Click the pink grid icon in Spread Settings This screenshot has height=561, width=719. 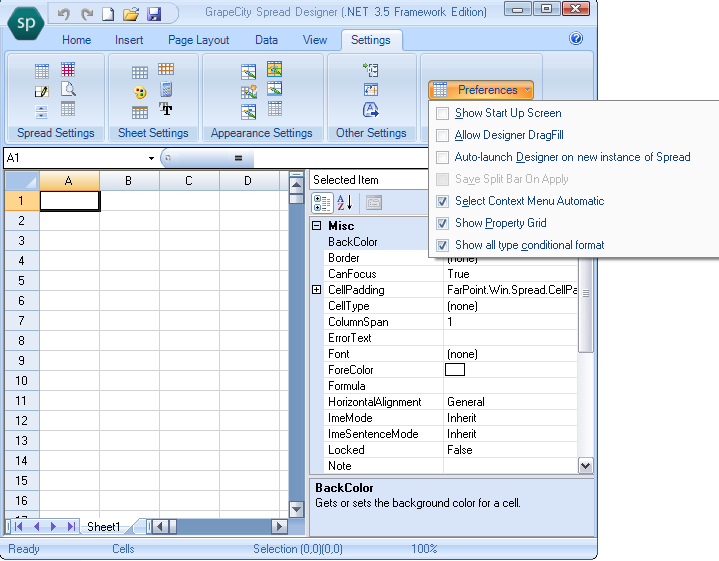[68, 69]
